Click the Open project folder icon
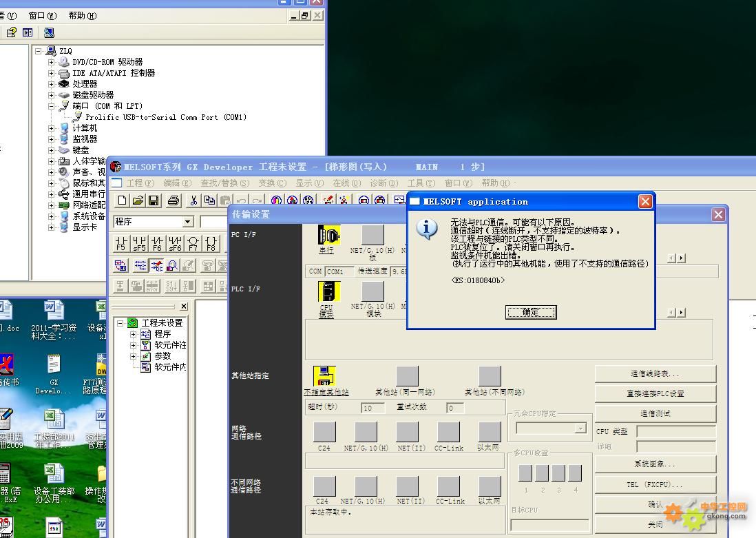Screen dimensions: 756x538 [x=138, y=200]
